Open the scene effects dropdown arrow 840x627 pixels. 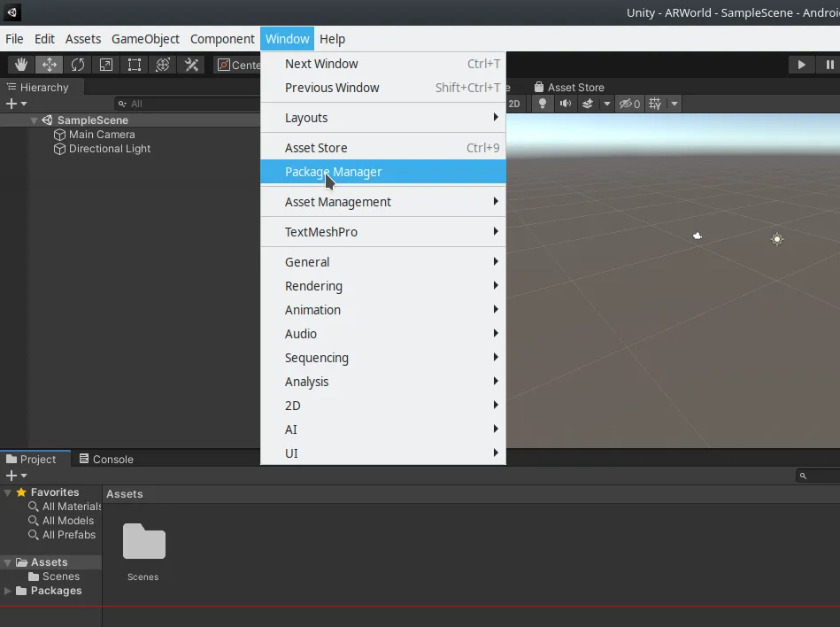pos(607,104)
